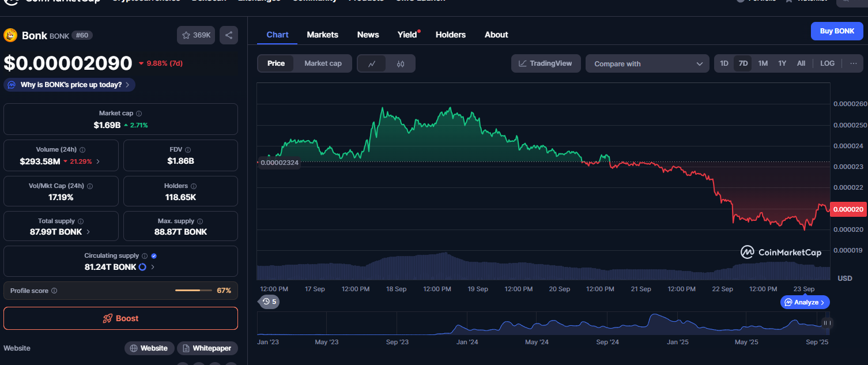Click the 9.88% (7d) change text
The width and height of the screenshot is (868, 365).
(x=164, y=63)
